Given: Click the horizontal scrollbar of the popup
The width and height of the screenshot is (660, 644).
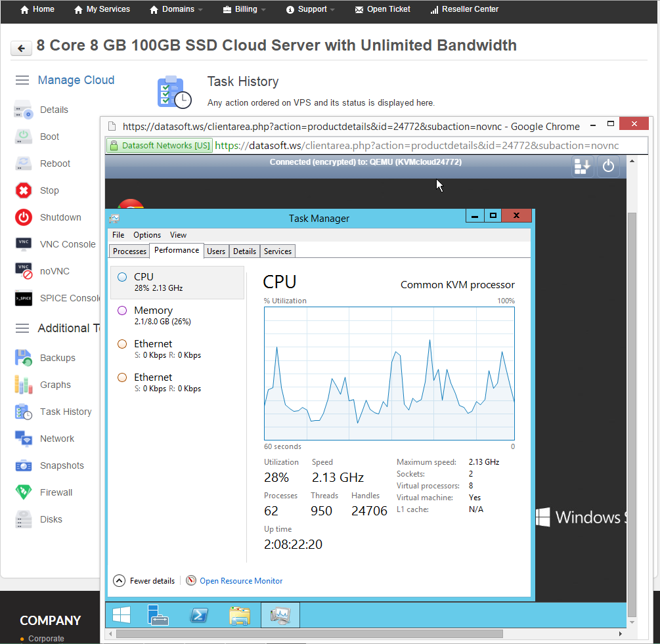Looking at the screenshot, I should click(309, 634).
